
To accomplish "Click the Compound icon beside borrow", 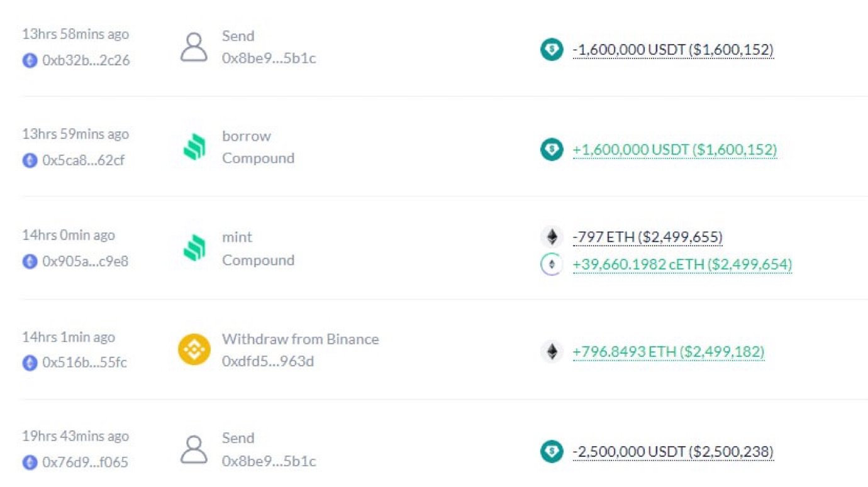I will (194, 148).
